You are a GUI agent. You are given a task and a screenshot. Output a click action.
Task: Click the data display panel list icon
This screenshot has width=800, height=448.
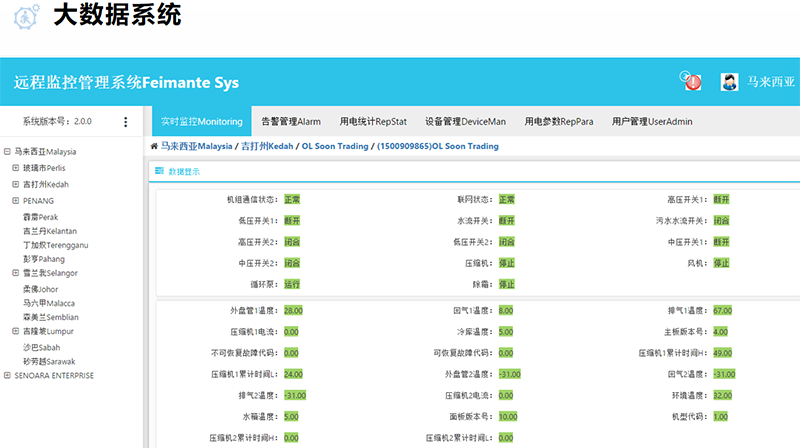coord(159,171)
